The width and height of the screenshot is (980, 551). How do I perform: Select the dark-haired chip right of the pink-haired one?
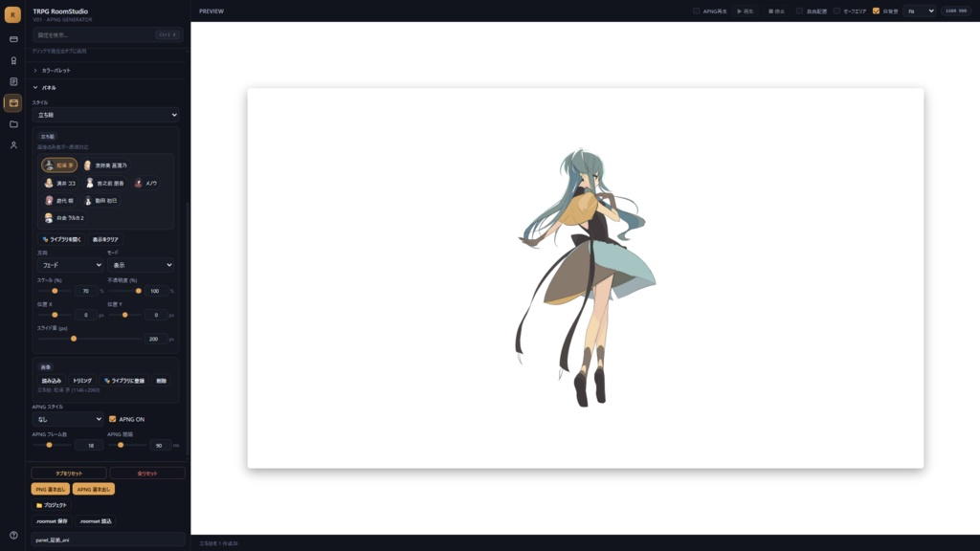pyautogui.click(x=100, y=201)
